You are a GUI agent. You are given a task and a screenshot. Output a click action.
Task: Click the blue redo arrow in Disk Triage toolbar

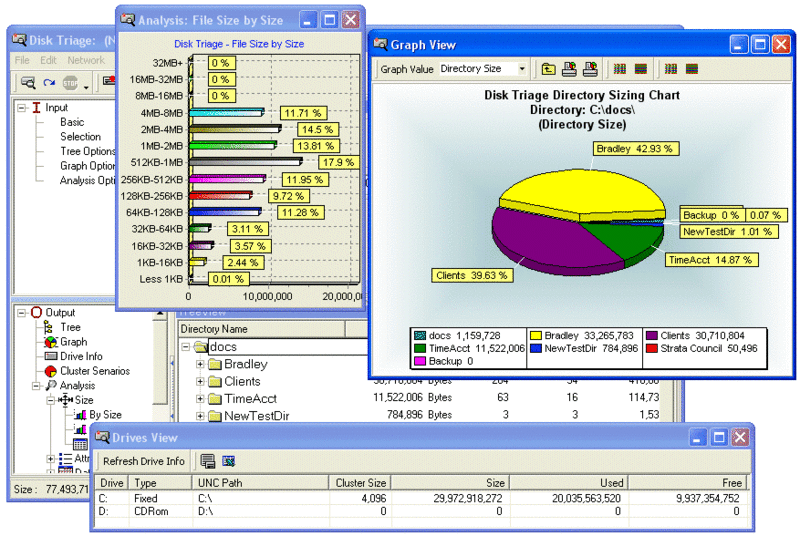click(49, 83)
